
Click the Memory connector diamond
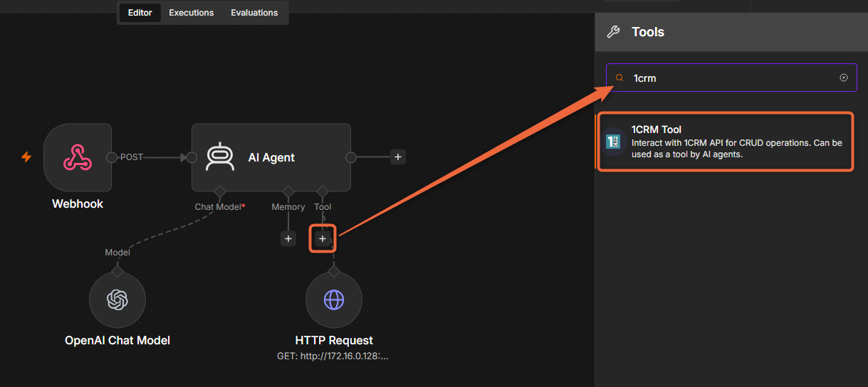[288, 191]
